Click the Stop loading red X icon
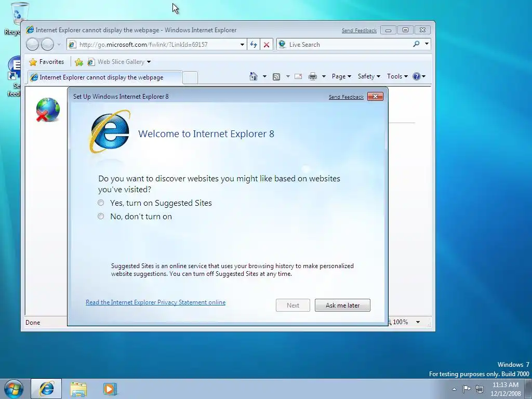This screenshot has height=399, width=532. coord(267,45)
